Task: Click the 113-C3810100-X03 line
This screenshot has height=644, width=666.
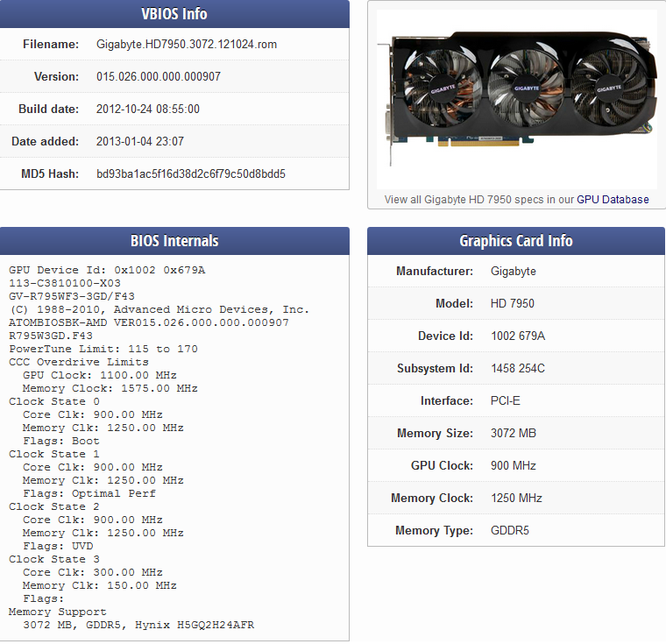Action: point(65,283)
